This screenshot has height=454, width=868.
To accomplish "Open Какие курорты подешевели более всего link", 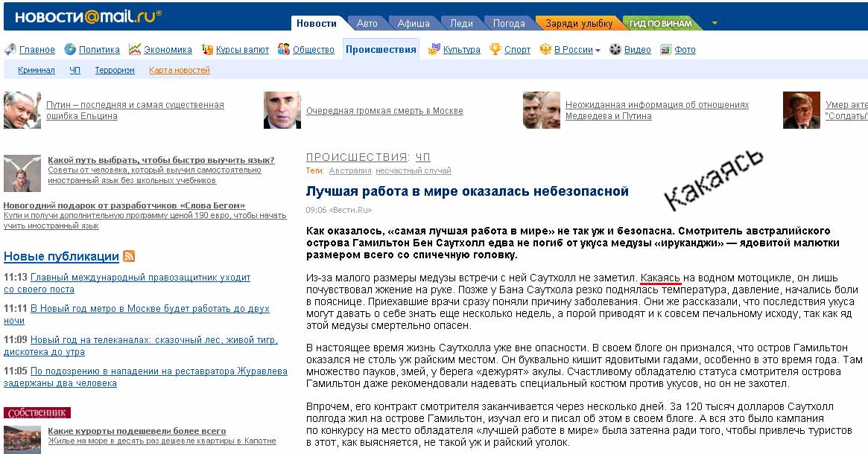I will [x=137, y=431].
